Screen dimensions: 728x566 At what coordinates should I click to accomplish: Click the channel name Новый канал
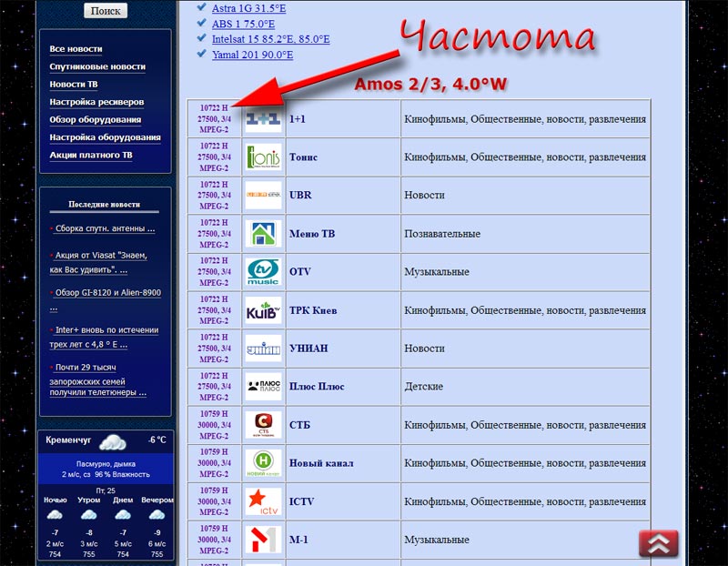(x=321, y=463)
